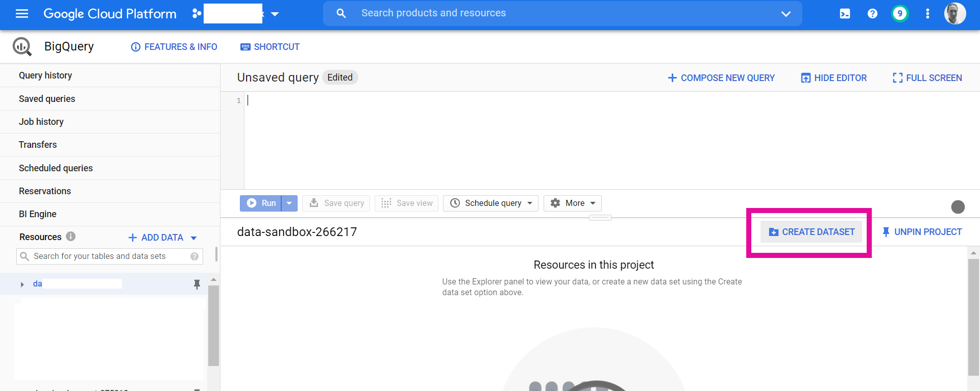Click the pin icon beside the project
The image size is (980, 391).
[197, 284]
